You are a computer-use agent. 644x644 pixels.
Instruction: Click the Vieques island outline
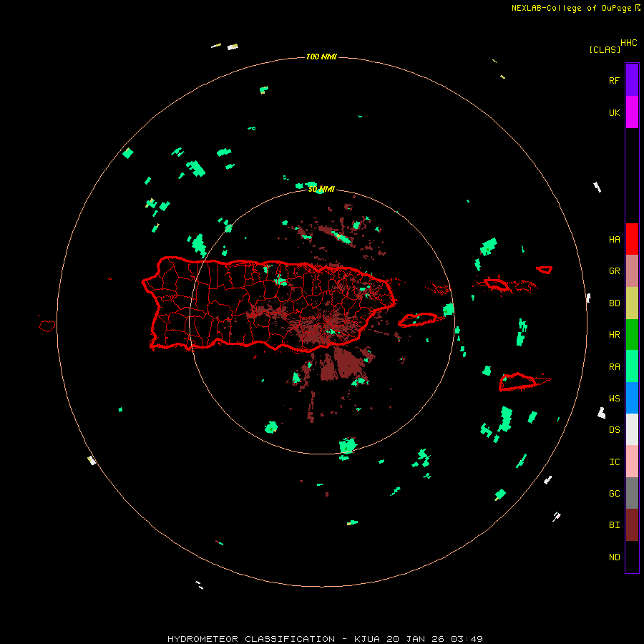(418, 320)
